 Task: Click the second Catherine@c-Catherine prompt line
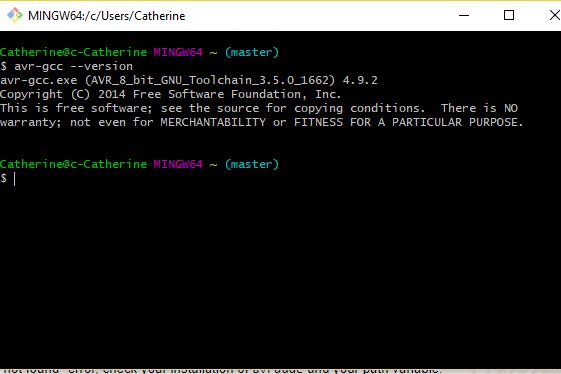[139, 164]
